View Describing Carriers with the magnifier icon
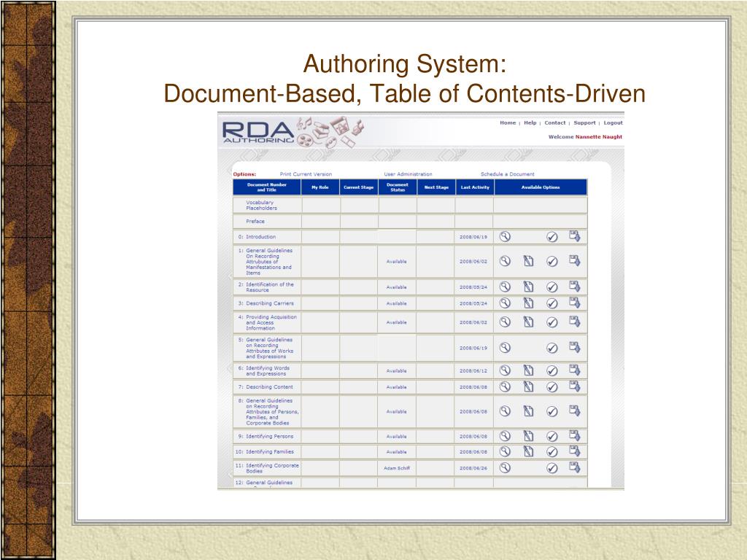747x560 pixels. [505, 303]
